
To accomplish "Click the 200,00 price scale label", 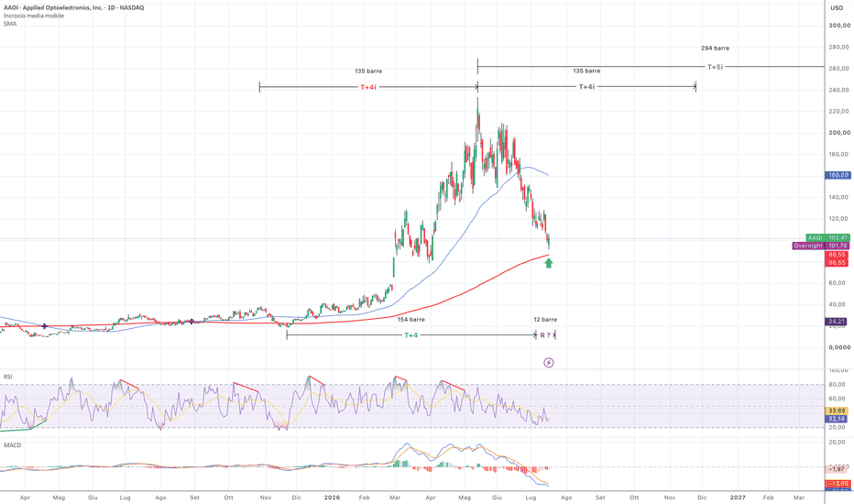I will pyautogui.click(x=839, y=132).
